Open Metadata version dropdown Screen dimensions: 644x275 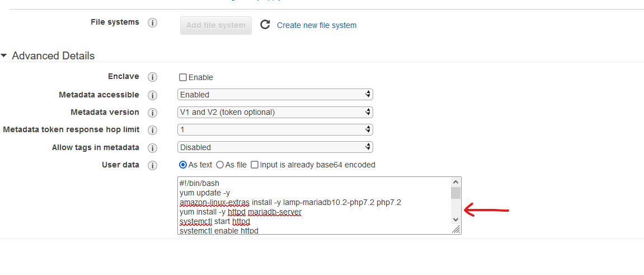(275, 112)
